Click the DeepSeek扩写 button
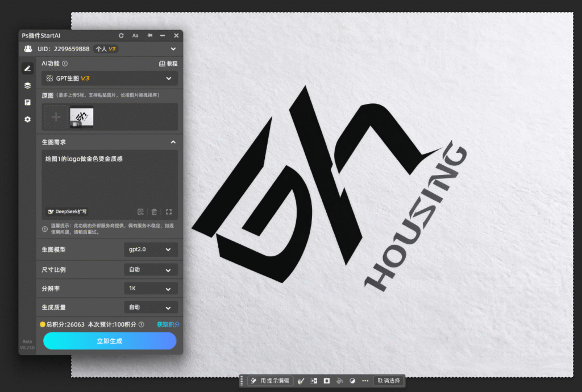Image resolution: width=582 pixels, height=392 pixels. coord(67,212)
